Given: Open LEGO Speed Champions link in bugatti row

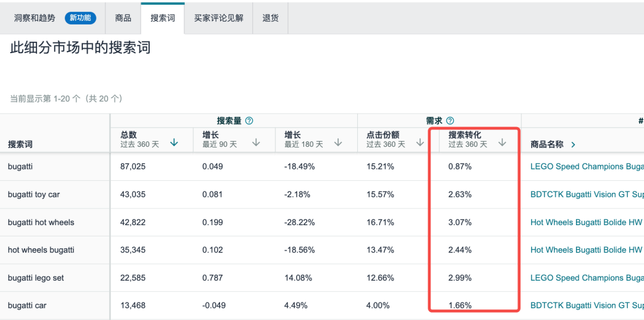Looking at the screenshot, I should click(587, 167).
